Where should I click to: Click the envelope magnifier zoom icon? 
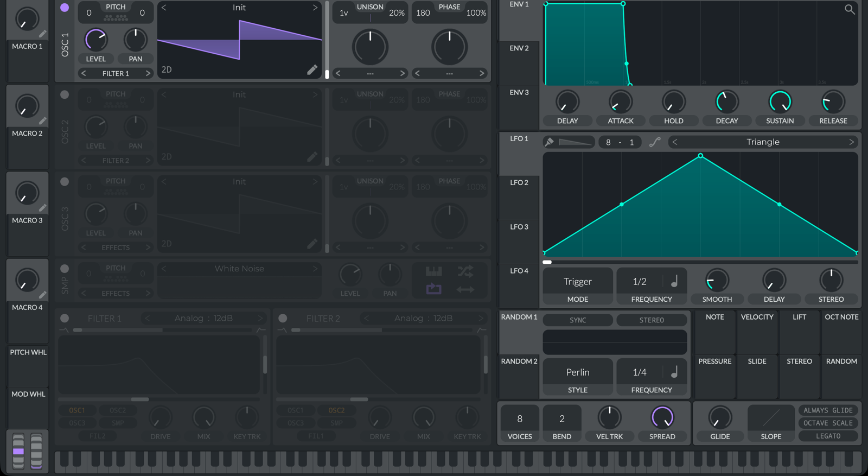point(850,9)
